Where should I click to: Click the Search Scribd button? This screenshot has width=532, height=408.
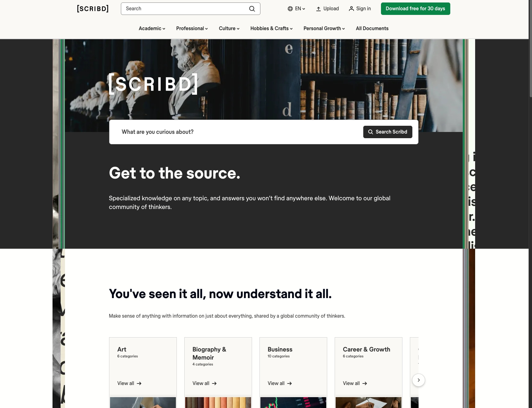(388, 132)
